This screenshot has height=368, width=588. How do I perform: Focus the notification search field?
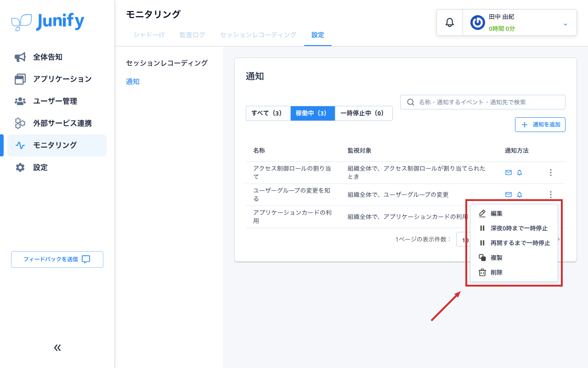click(x=483, y=102)
